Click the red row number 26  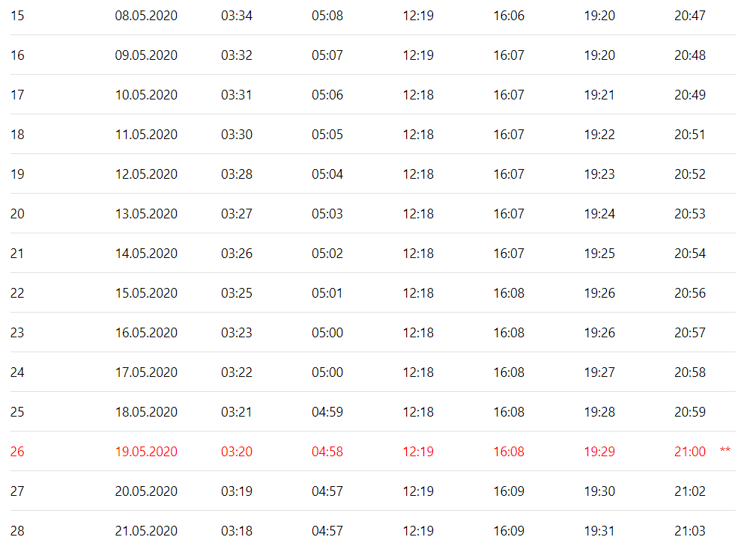click(18, 451)
